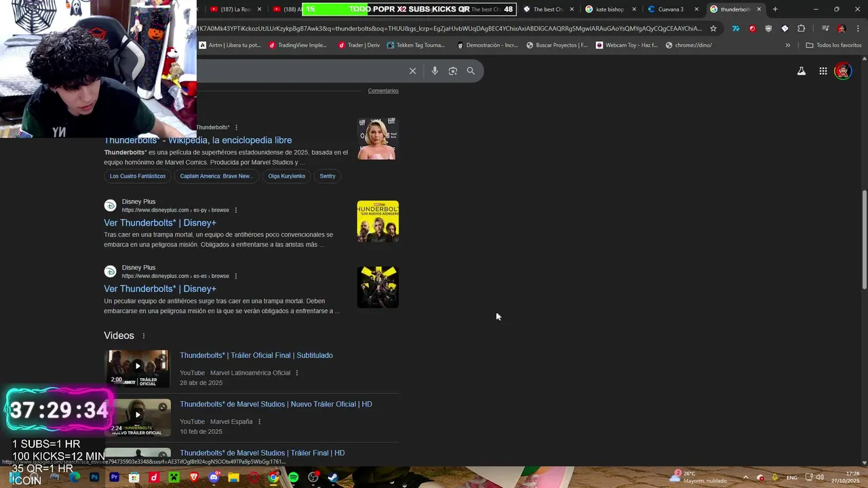Click the shield extension icon in toolbar

tap(768, 28)
